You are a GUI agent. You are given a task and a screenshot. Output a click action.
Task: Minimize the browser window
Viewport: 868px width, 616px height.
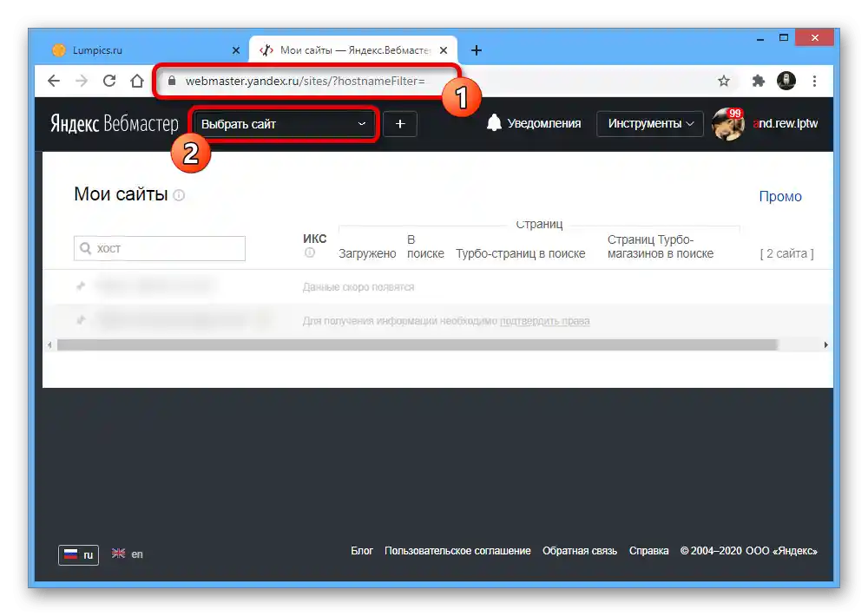(x=760, y=38)
